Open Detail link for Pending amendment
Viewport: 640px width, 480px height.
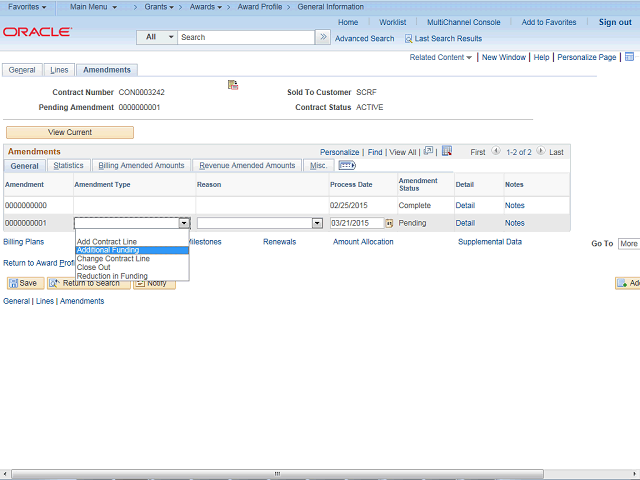[x=465, y=223]
